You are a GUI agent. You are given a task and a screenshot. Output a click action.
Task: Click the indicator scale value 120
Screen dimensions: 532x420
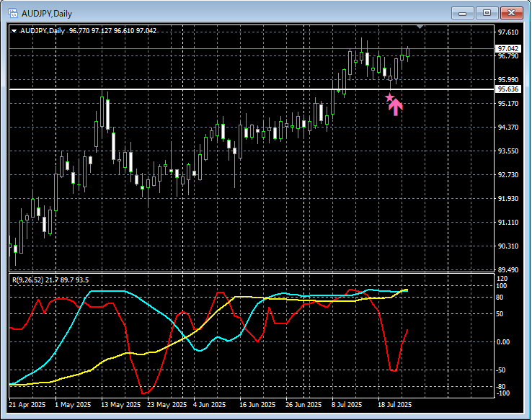(502, 279)
